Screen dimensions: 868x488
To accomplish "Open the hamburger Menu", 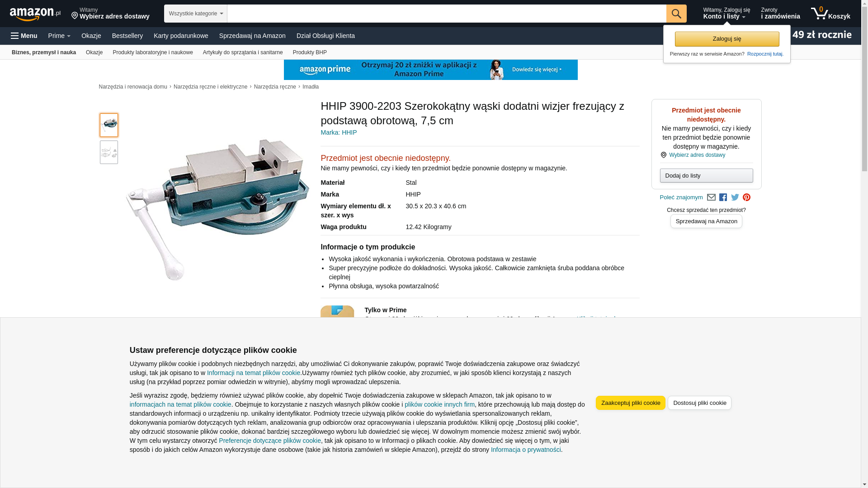I will [x=24, y=36].
